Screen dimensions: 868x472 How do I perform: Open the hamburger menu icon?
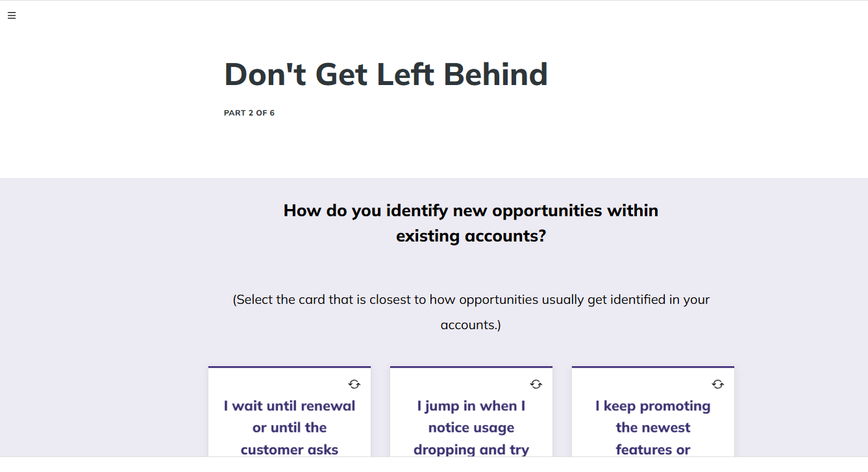coord(12,16)
